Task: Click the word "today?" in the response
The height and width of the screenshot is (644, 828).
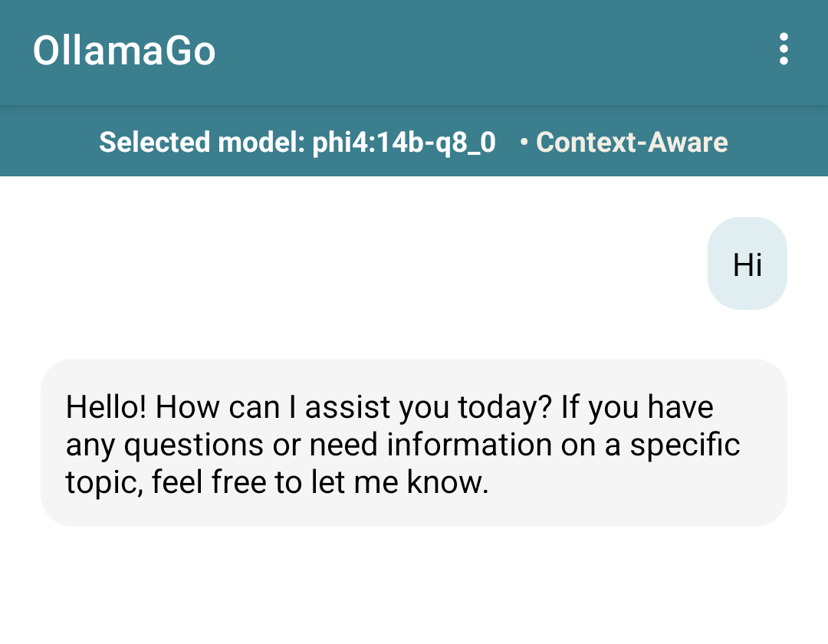Action: (505, 406)
